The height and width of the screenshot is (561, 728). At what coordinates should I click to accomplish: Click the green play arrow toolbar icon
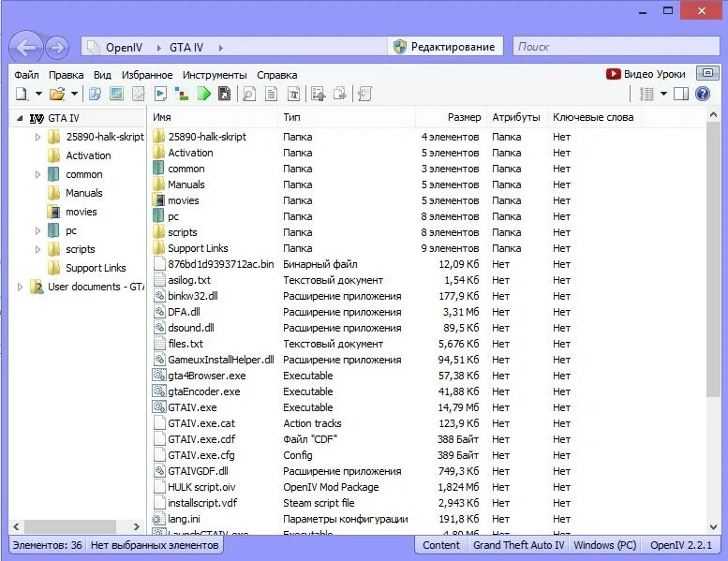[203, 95]
